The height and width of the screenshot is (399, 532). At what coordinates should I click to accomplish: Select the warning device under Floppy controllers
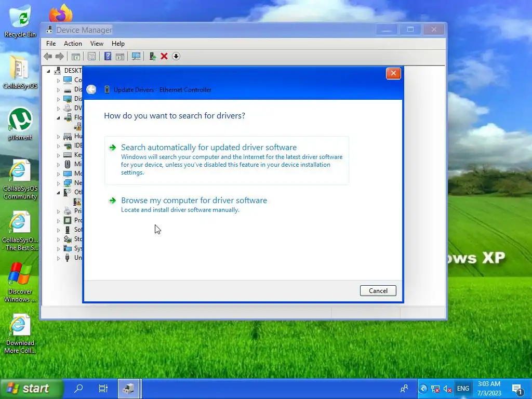pos(78,127)
